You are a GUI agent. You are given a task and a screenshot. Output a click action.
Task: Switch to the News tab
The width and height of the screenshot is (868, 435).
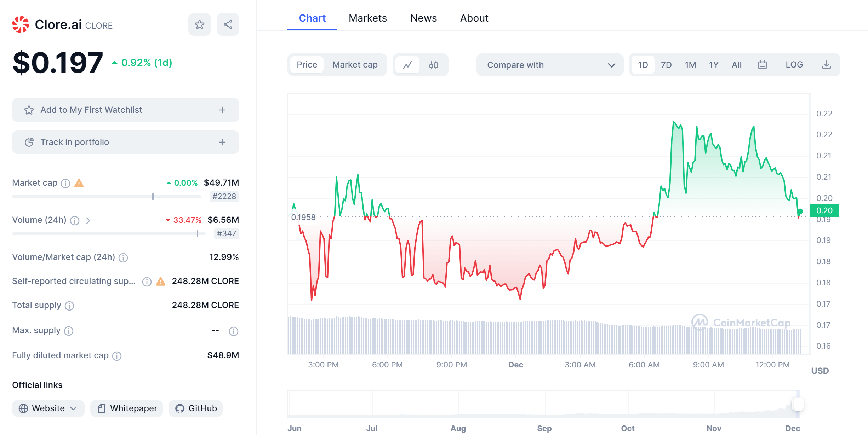click(x=423, y=18)
